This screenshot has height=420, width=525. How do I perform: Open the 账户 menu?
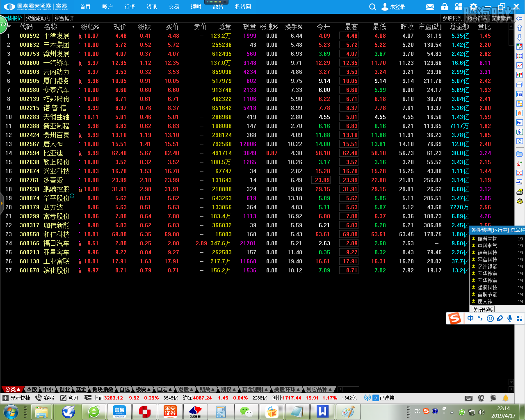pyautogui.click(x=107, y=7)
